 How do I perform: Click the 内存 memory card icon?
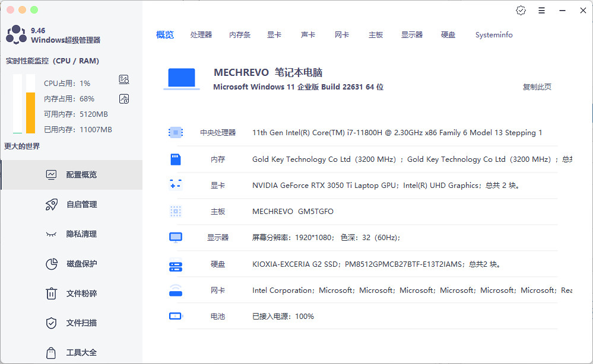click(176, 159)
